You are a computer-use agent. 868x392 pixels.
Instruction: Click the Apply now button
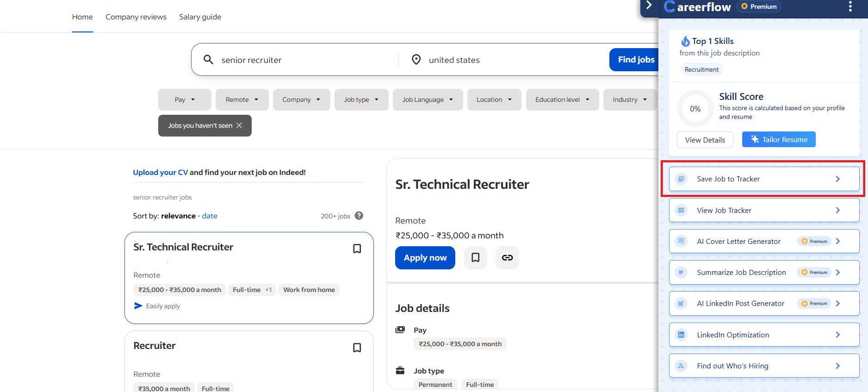(425, 258)
